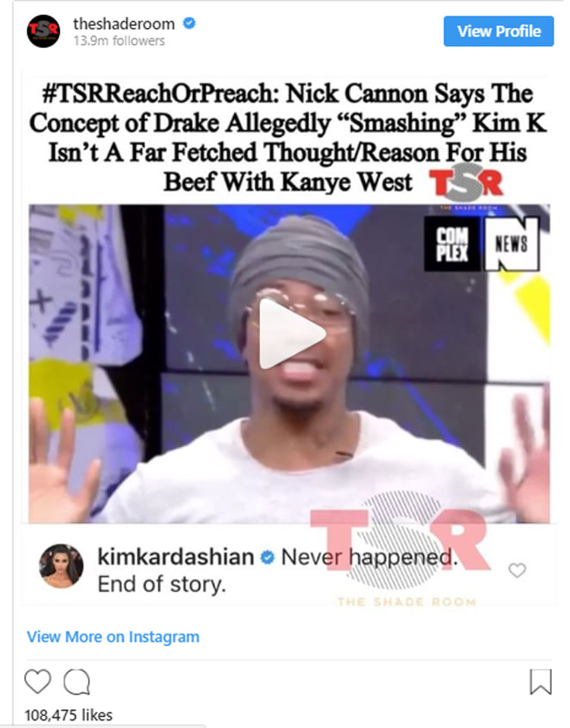The image size is (570, 728).
Task: Click the 13.9m followers text
Action: click(x=119, y=41)
